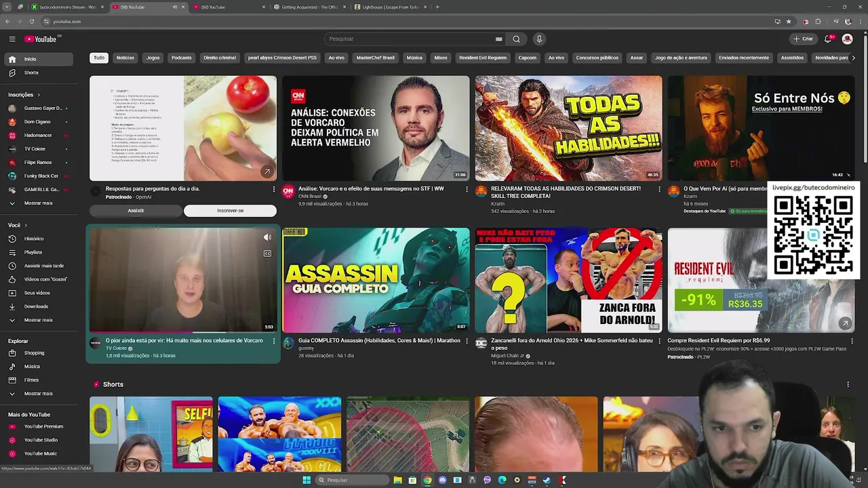Screen dimensions: 868x488
Task: Open the Todas as Habilidades thumbnail
Action: click(568, 128)
